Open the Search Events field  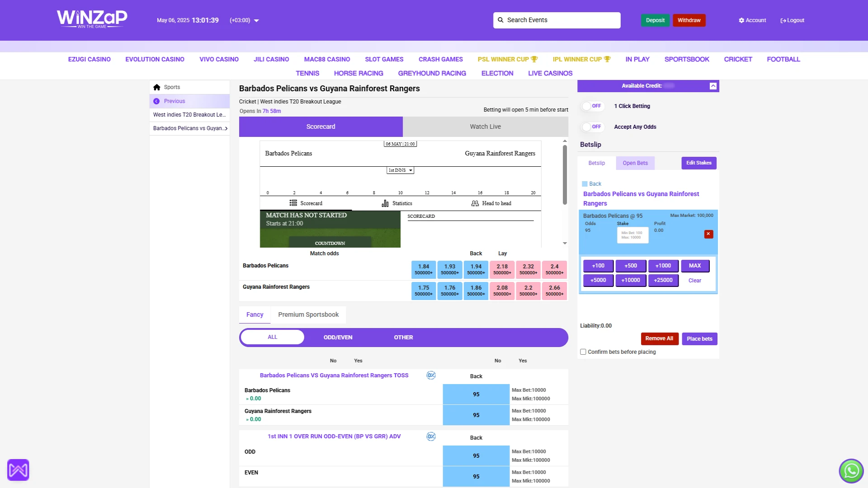point(557,20)
